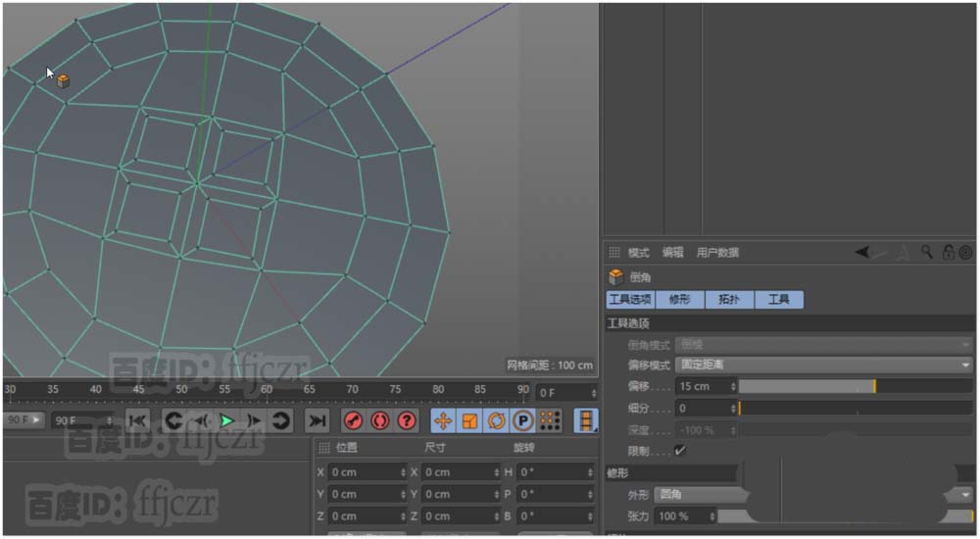
Task: Jump to the timeline start
Action: click(x=137, y=420)
